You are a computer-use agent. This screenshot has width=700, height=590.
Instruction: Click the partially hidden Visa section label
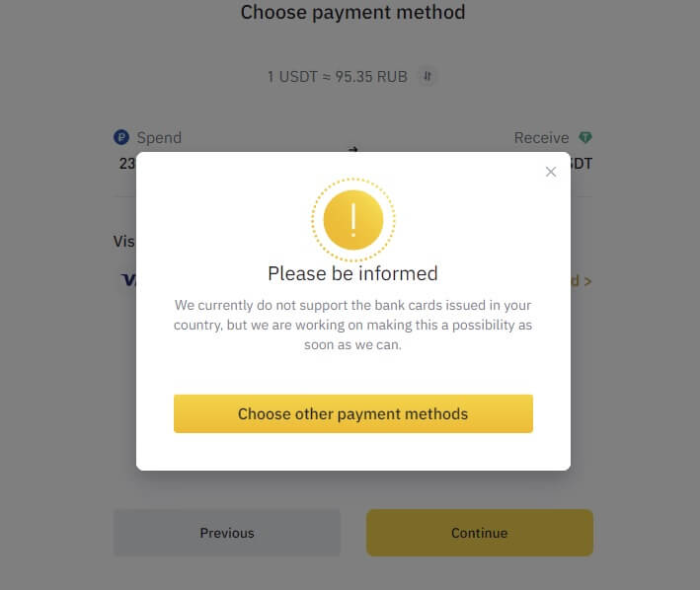point(123,241)
